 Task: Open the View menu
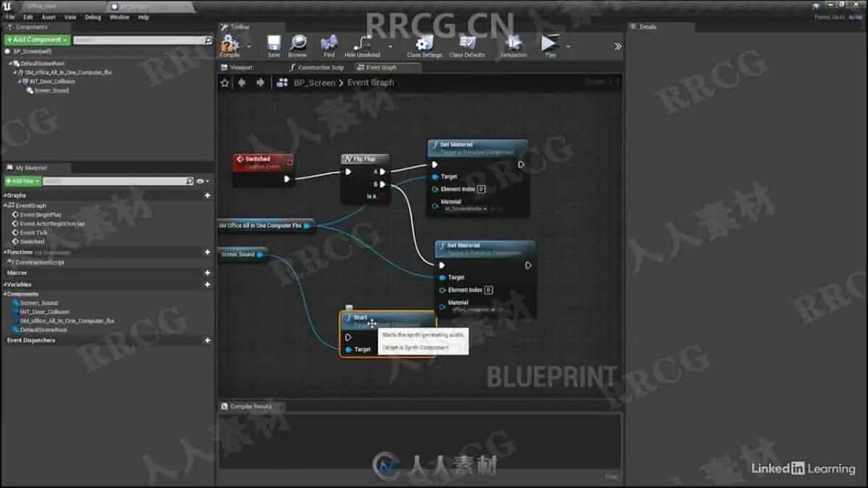[x=70, y=17]
